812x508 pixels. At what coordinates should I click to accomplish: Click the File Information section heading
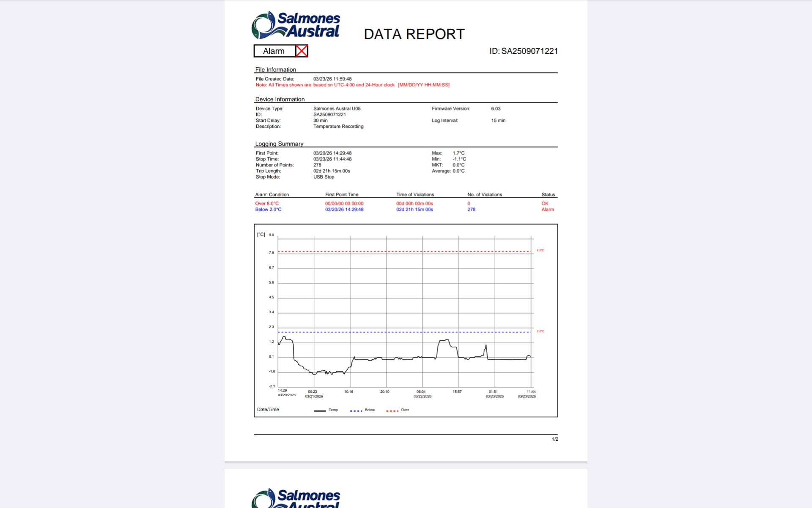[x=275, y=70]
